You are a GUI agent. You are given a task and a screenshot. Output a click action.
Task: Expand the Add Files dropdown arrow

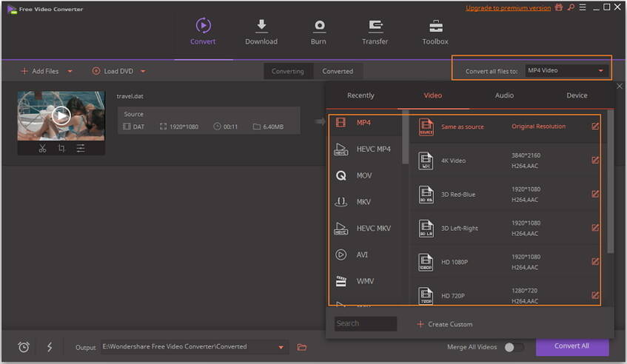pos(70,72)
